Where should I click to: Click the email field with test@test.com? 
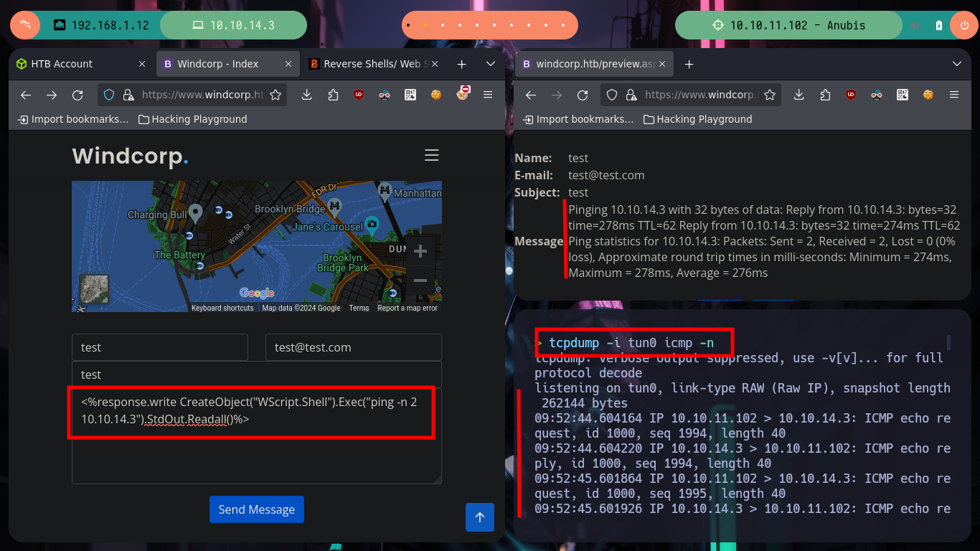click(x=354, y=347)
